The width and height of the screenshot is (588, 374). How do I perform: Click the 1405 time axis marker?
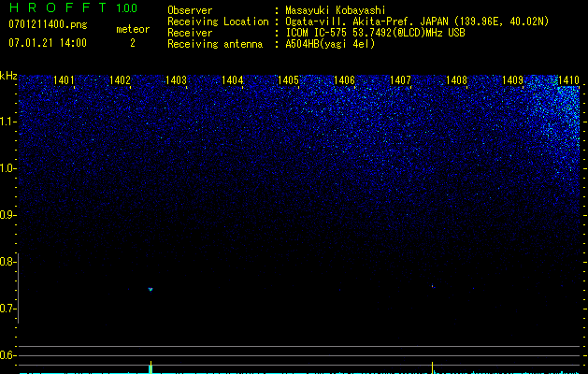[x=288, y=80]
